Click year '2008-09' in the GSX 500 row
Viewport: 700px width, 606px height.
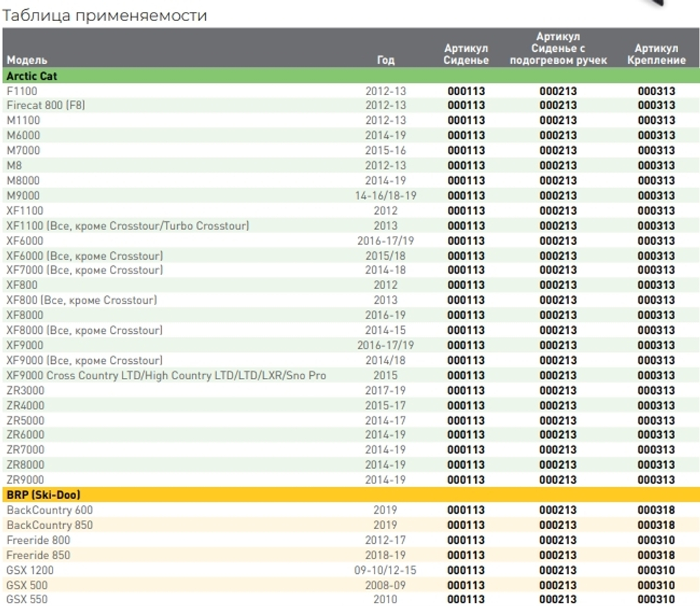point(385,585)
